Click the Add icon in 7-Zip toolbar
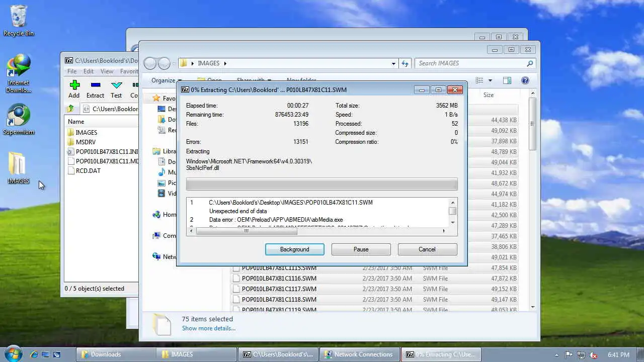The width and height of the screenshot is (644, 362). [74, 85]
